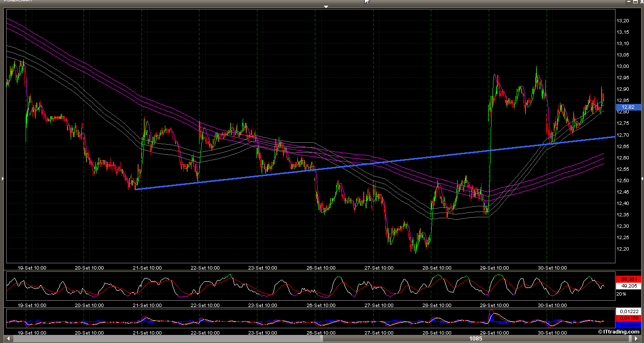Click the horizontal scrollbar thumb labeled 1085

click(x=476, y=339)
